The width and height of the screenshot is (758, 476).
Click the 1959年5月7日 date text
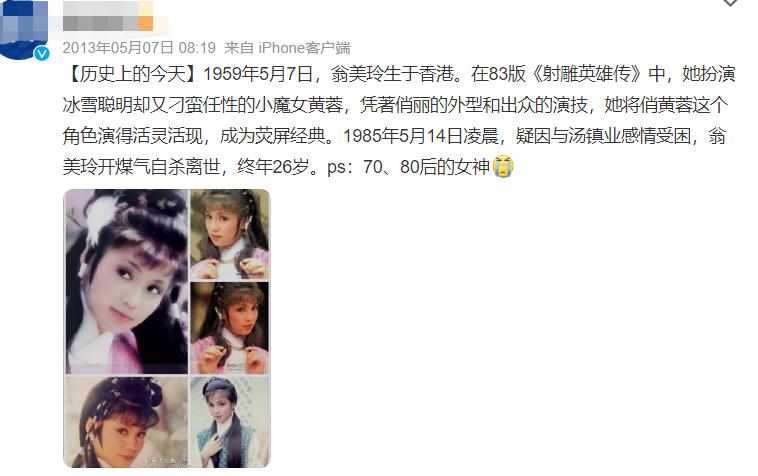[258, 74]
